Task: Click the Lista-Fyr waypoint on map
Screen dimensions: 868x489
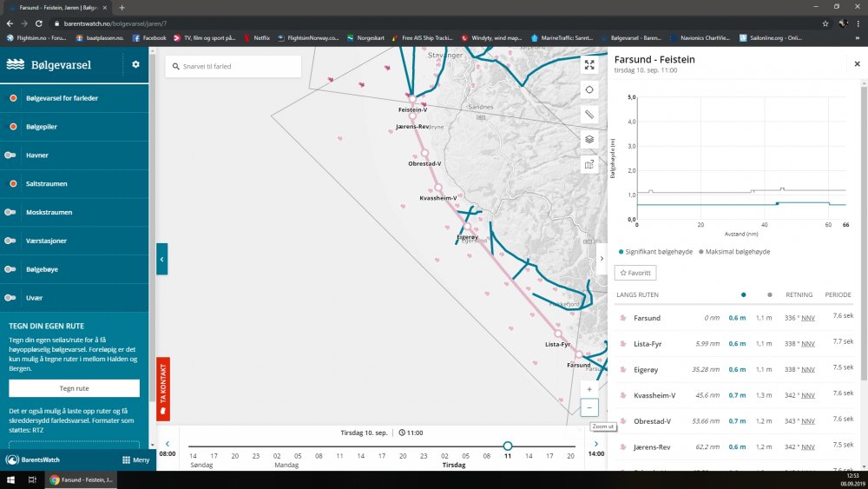Action: [x=558, y=334]
